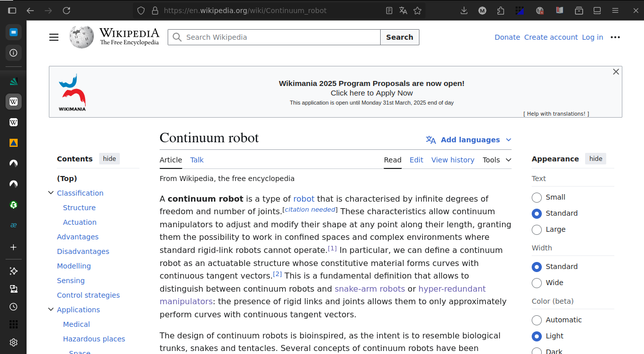Viewport: 644px width, 354px height.
Task: Hide the Contents sidebar
Action: click(x=109, y=159)
